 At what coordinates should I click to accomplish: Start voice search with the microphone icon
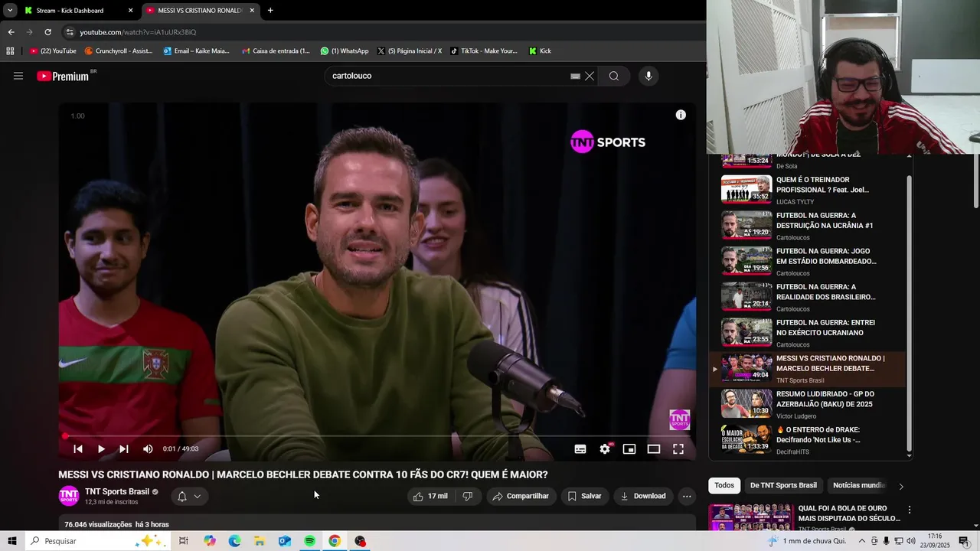point(648,76)
